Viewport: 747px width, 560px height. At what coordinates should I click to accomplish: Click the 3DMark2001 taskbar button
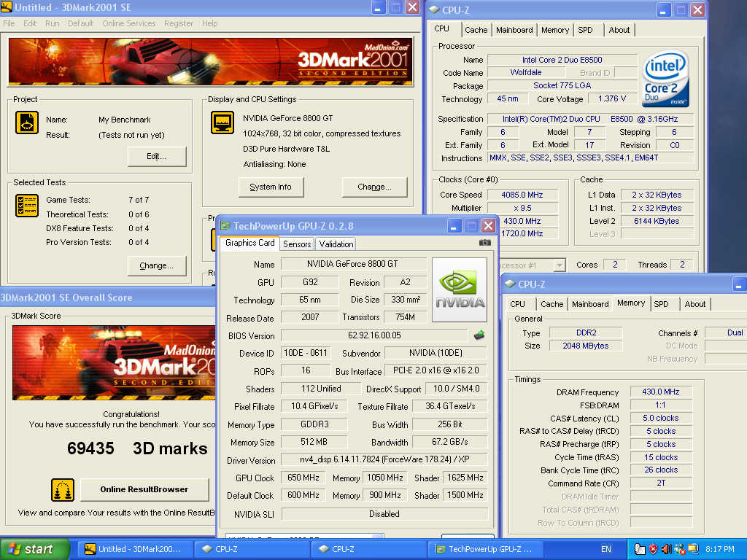pyautogui.click(x=135, y=549)
